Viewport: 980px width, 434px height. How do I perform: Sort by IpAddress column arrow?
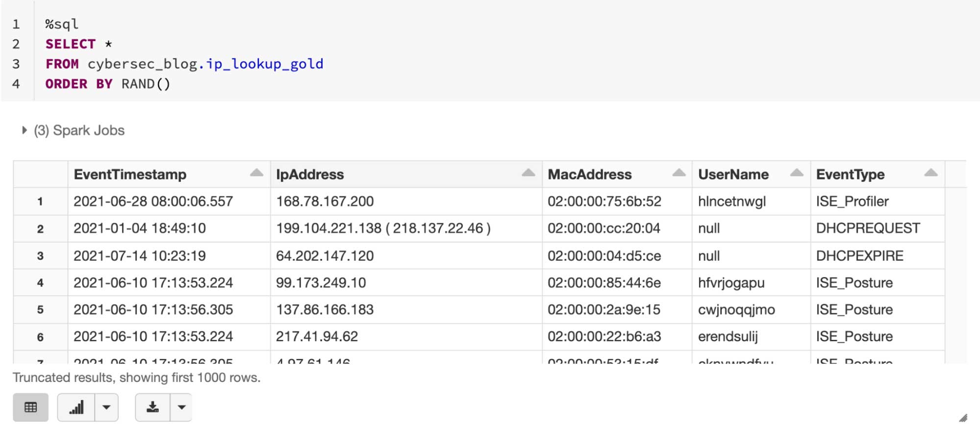[x=528, y=173]
